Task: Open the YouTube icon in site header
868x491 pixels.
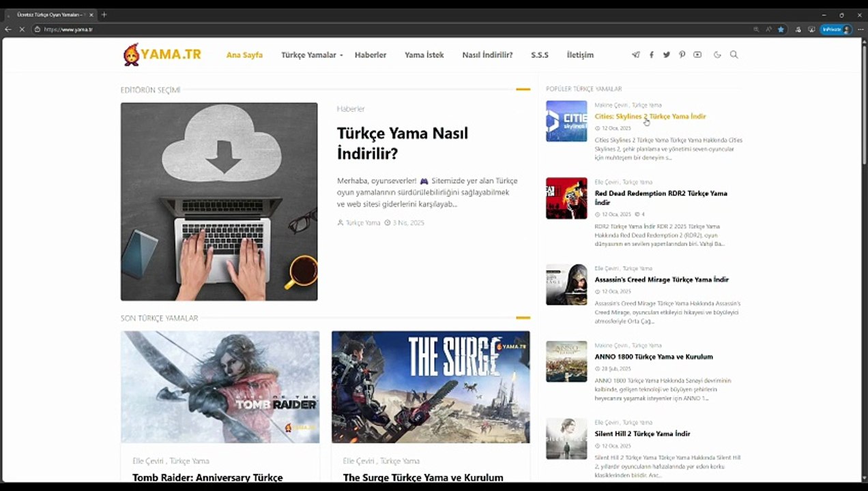Action: click(x=697, y=55)
